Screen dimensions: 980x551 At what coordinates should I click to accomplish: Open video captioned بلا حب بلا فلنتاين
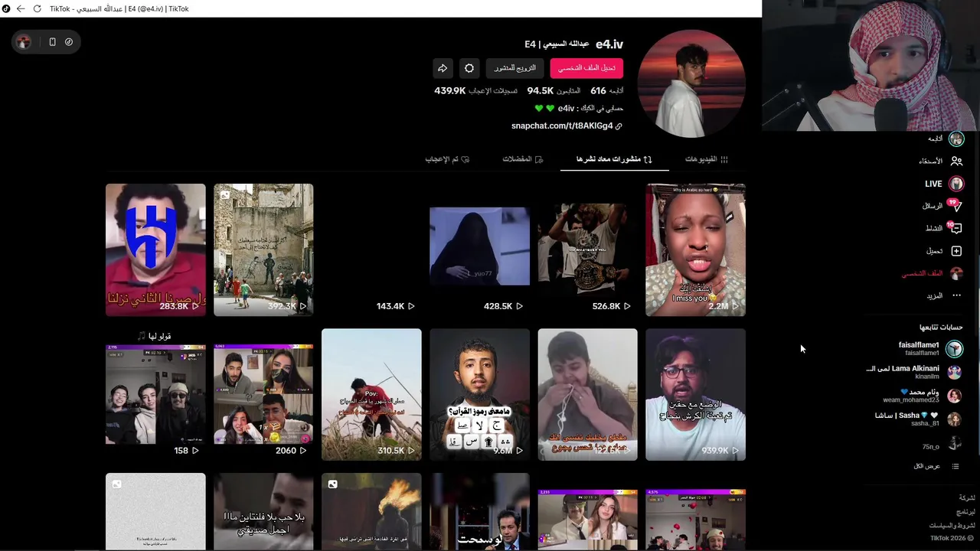263,511
